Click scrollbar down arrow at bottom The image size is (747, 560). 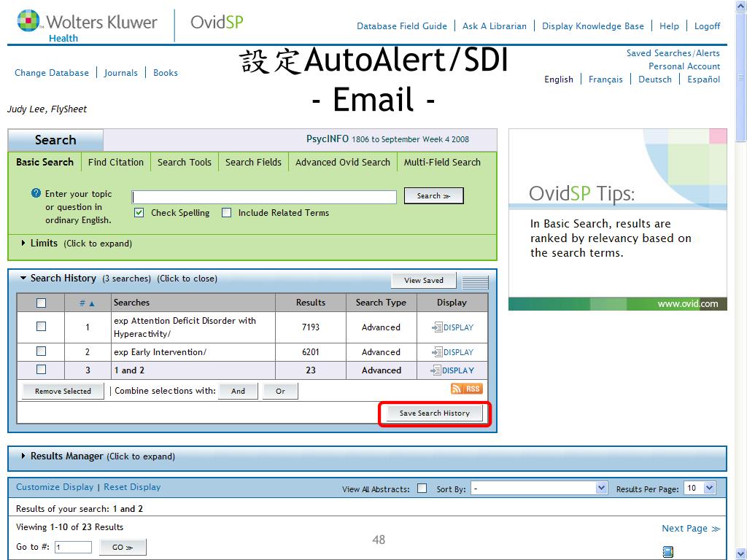point(741,553)
